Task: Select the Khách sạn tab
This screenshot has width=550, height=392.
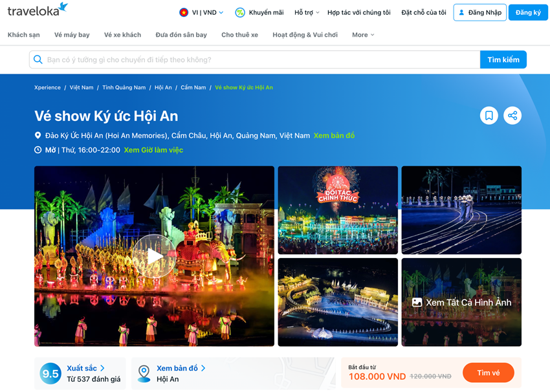Action: [x=24, y=35]
